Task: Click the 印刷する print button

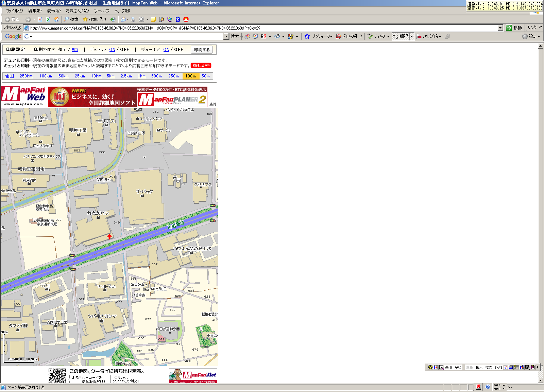Action: pyautogui.click(x=202, y=50)
